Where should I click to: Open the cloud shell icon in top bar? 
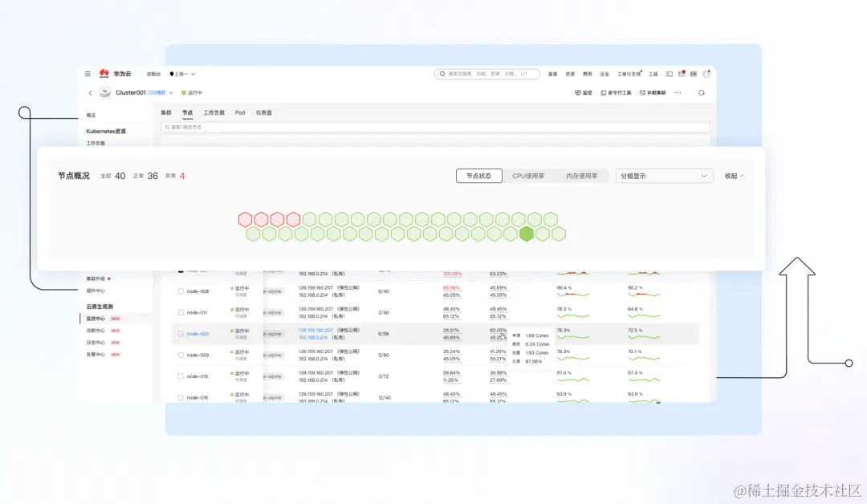click(x=669, y=74)
